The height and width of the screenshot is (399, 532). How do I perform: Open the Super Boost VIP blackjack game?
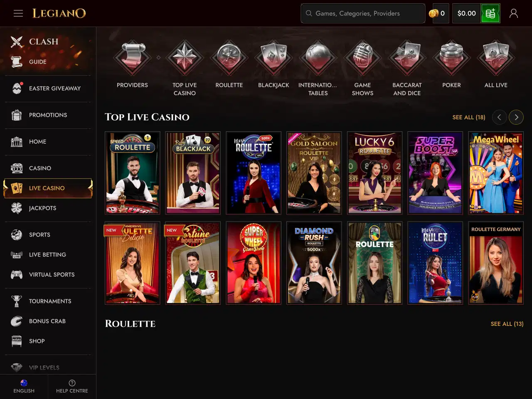coord(435,173)
